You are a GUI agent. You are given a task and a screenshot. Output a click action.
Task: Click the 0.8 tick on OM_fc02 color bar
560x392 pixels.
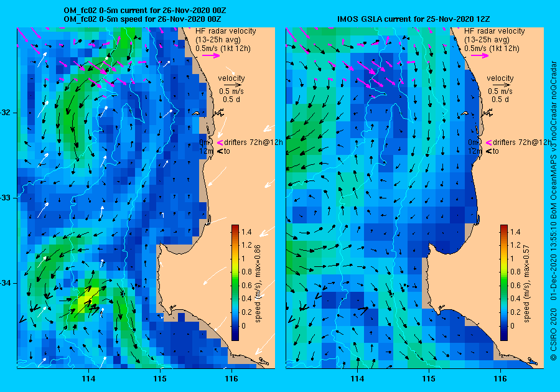[246, 272]
